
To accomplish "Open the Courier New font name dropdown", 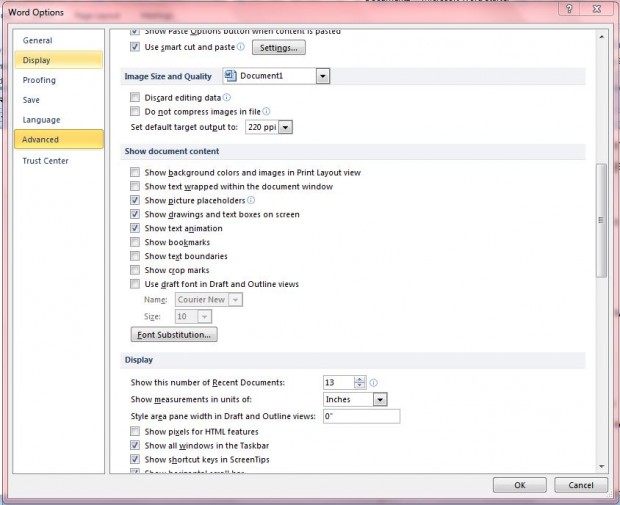I will 235,300.
